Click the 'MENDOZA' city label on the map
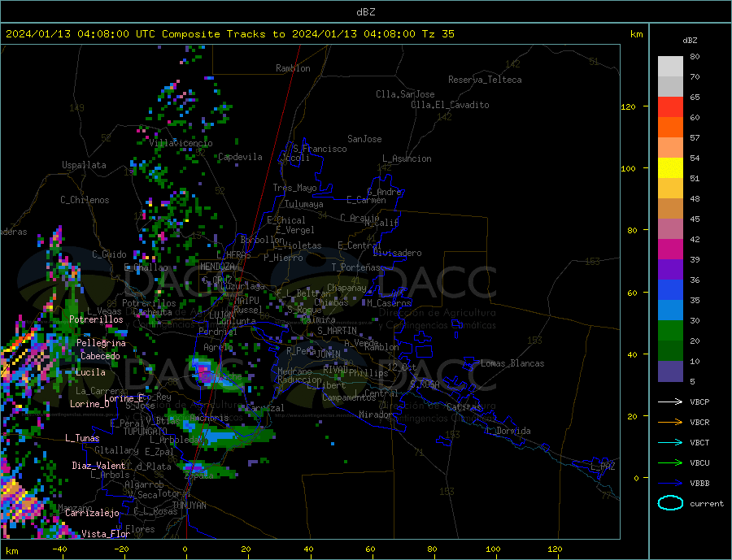 pyautogui.click(x=217, y=267)
